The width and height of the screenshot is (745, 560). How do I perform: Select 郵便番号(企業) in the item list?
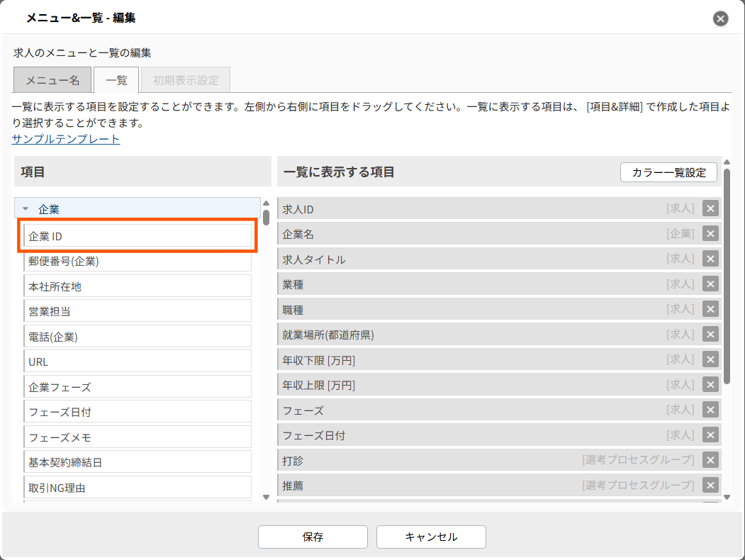pos(138,262)
